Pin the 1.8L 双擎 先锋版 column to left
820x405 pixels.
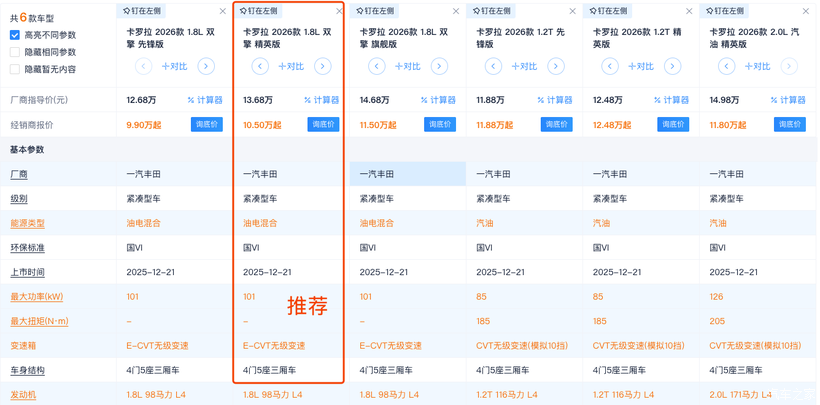coord(144,11)
